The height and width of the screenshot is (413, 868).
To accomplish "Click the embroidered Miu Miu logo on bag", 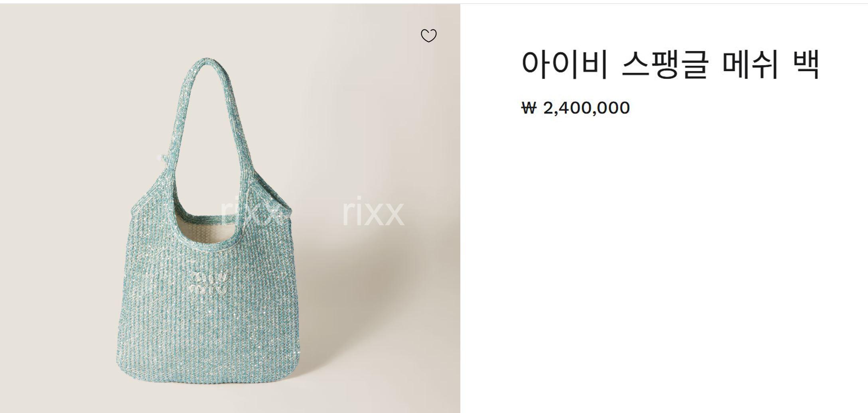I will 208,281.
